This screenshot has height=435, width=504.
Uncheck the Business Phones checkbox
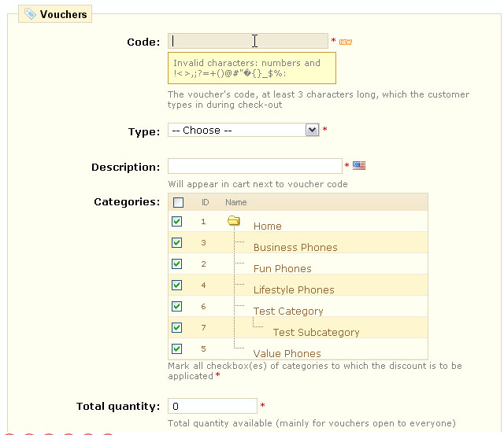coord(177,243)
